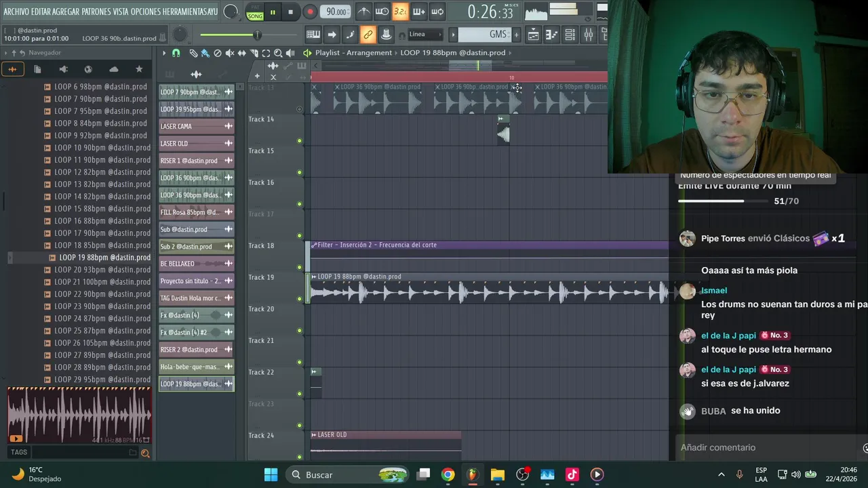Viewport: 868px width, 488px height.
Task: Add new pattern with plus button
Action: pos(516,35)
